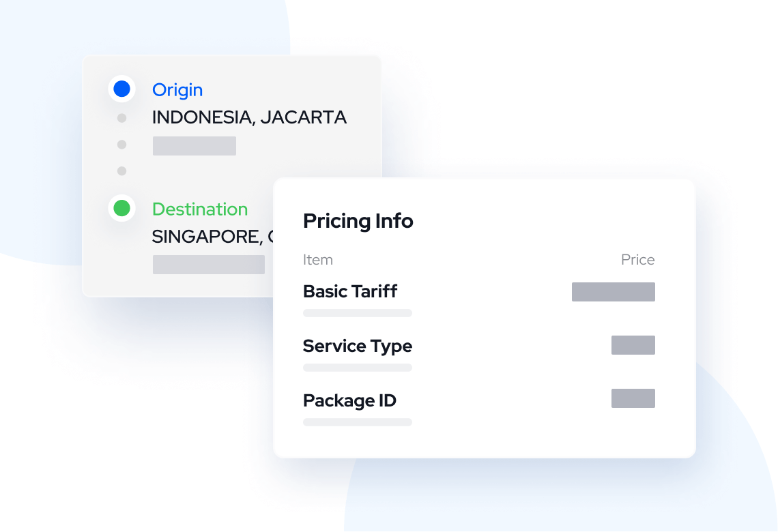Select the last gray route dot
778x532 pixels.
(x=121, y=171)
